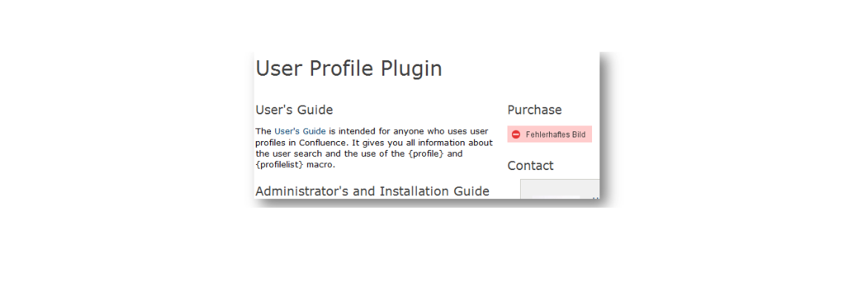
Task: Click the "{profilelist}" macro name in the paragraph
Action: pos(279,165)
